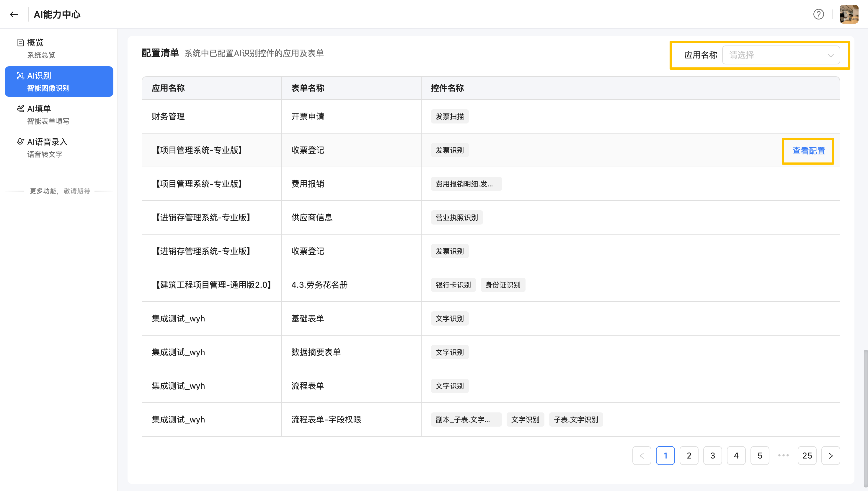Screen dimensions: 868x491
Task: Click the 发票扫描 control tag
Action: [449, 116]
